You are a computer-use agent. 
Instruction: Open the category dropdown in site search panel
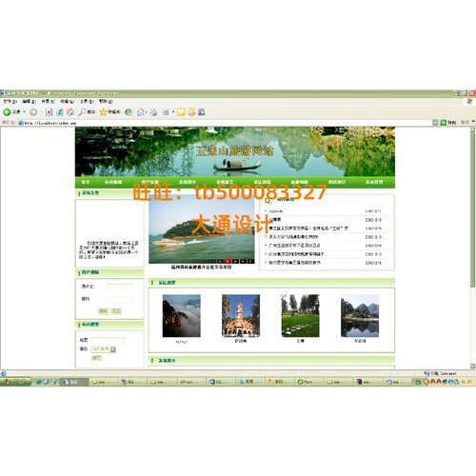coord(113,349)
